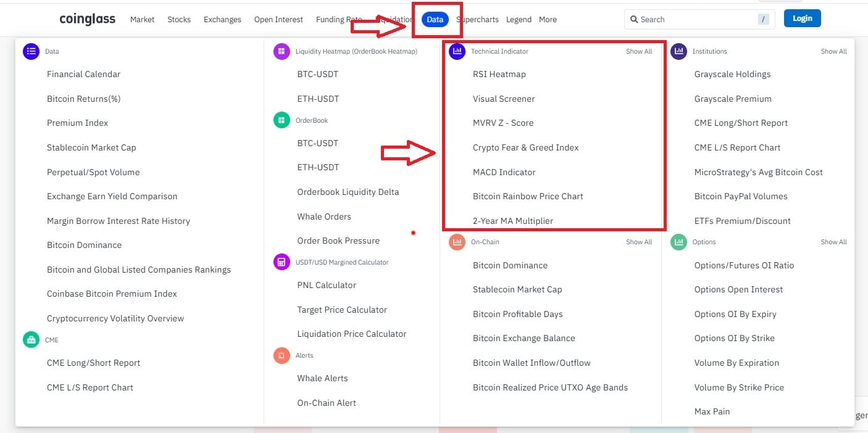868x433 pixels.
Task: Show all Technical Indicator items
Action: pos(639,51)
